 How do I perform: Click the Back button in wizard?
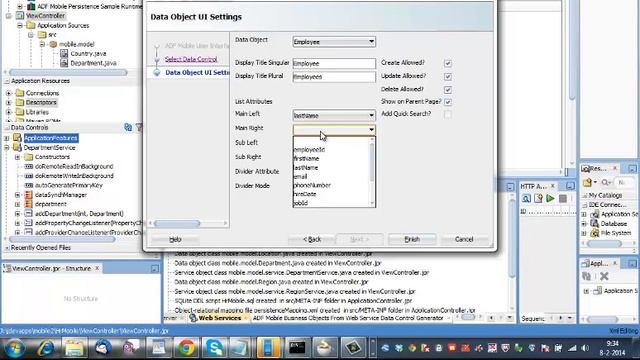click(x=312, y=240)
